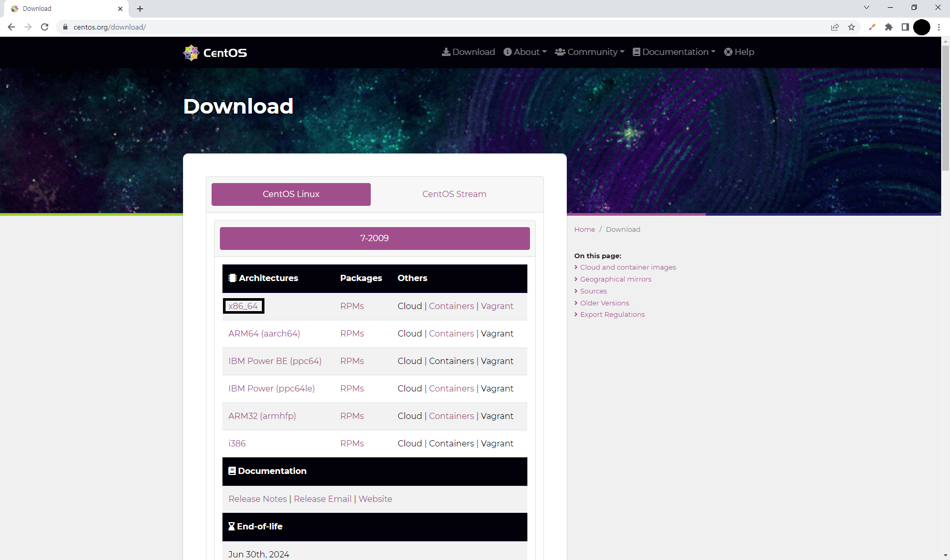Open IBM Power BE (ppc64) link
The image size is (950, 560).
point(275,361)
